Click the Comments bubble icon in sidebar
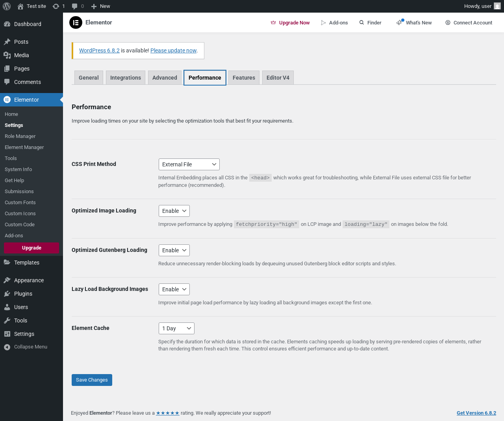The height and width of the screenshot is (421, 504). pyautogui.click(x=7, y=82)
